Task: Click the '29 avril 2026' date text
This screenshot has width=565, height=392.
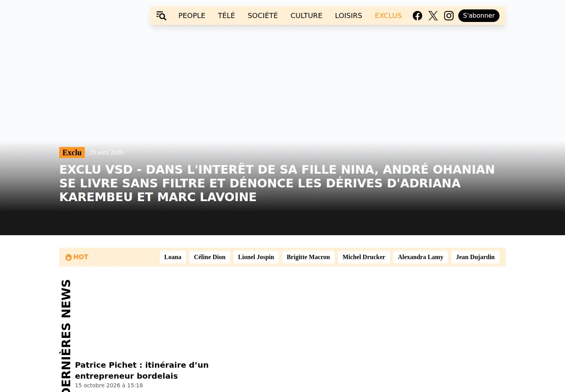Action: coord(106,152)
